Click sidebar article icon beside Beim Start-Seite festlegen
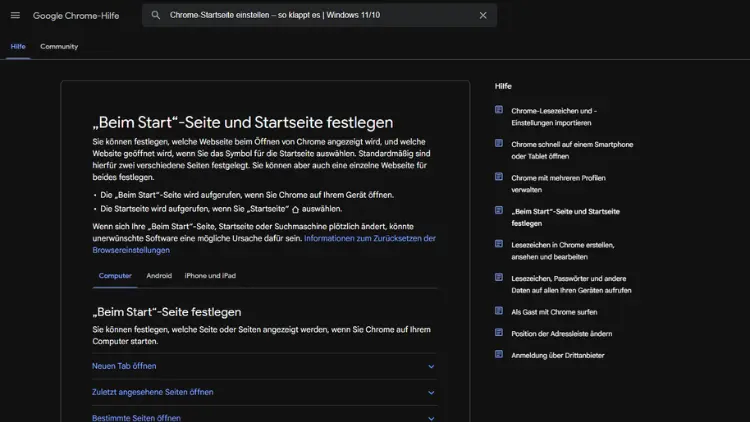The width and height of the screenshot is (750, 422). click(499, 210)
